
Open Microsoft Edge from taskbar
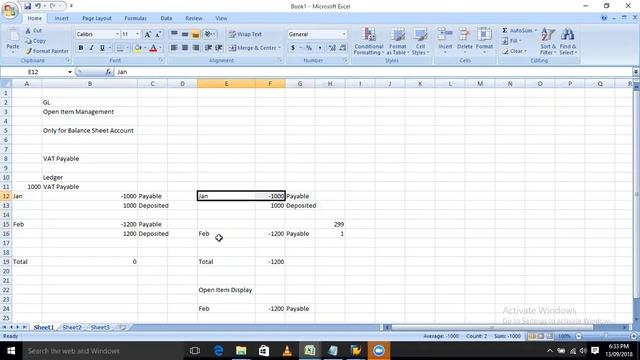[x=219, y=351]
